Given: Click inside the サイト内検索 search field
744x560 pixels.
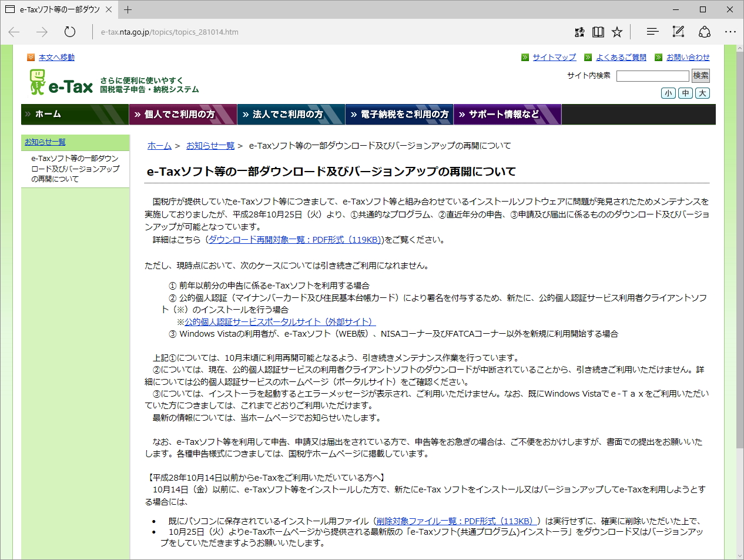Looking at the screenshot, I should pos(652,76).
